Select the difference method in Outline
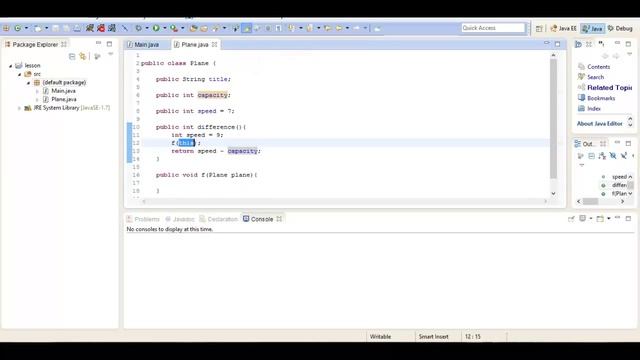The image size is (640, 360). 619,185
